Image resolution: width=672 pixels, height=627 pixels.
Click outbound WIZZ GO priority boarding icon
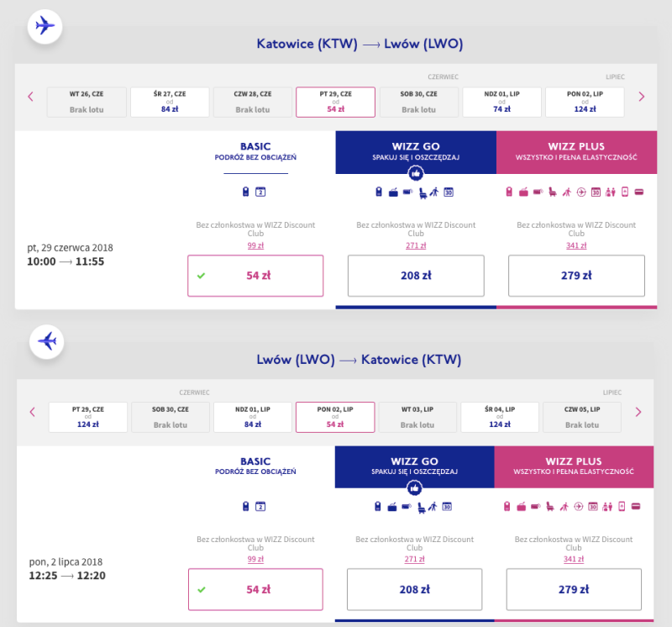[x=434, y=192]
